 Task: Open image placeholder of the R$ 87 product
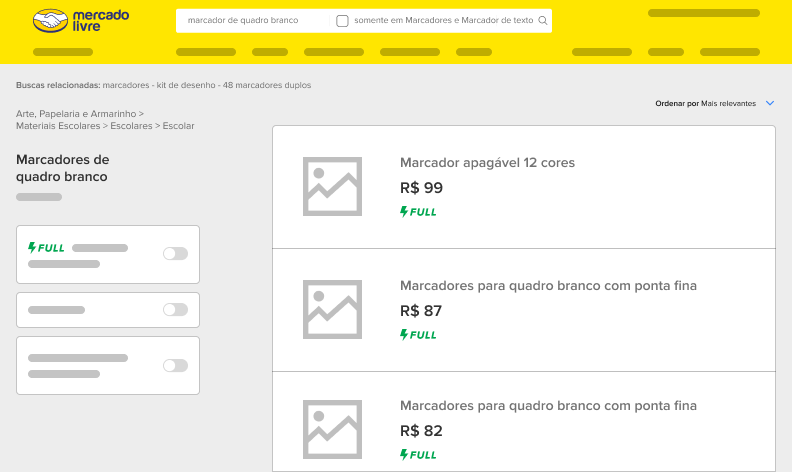[332, 309]
